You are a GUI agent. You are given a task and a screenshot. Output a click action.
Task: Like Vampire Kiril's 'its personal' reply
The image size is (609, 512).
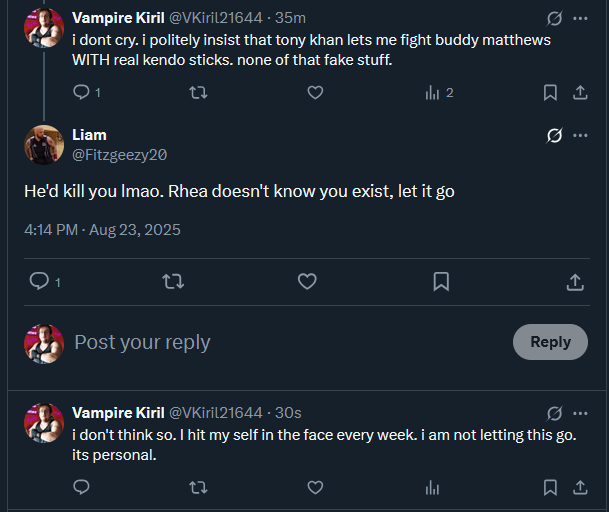[315, 488]
